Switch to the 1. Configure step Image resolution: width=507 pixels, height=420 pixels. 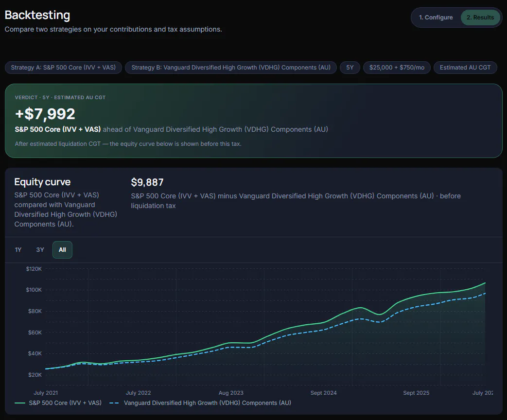436,17
